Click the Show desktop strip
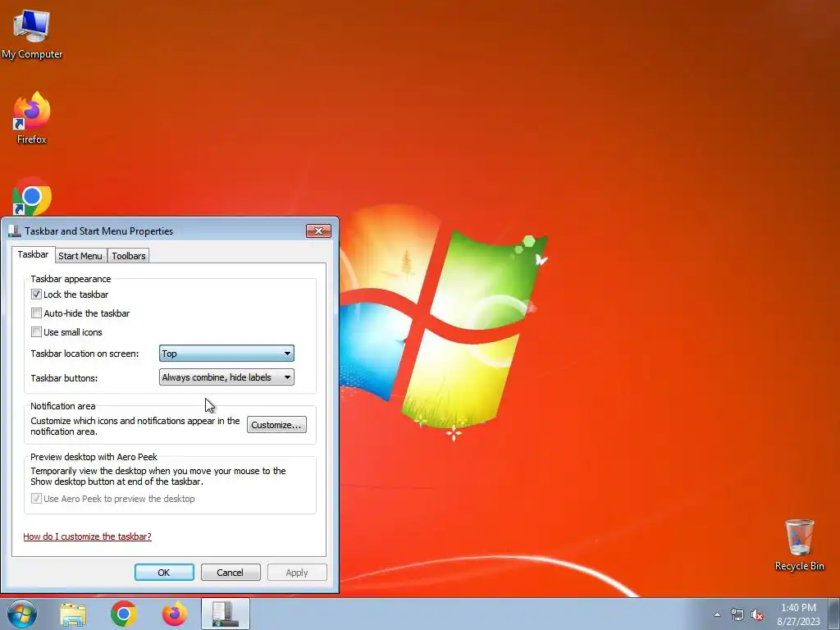 [834, 614]
